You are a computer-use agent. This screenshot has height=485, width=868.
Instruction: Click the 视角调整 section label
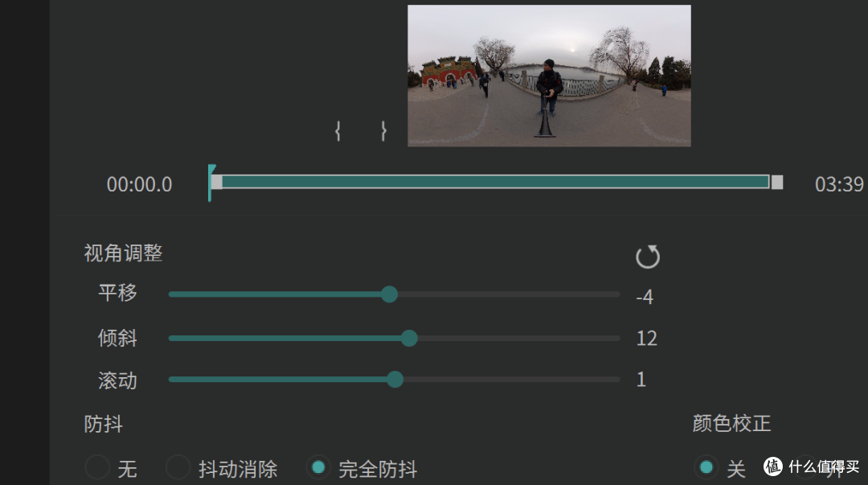[x=123, y=253]
